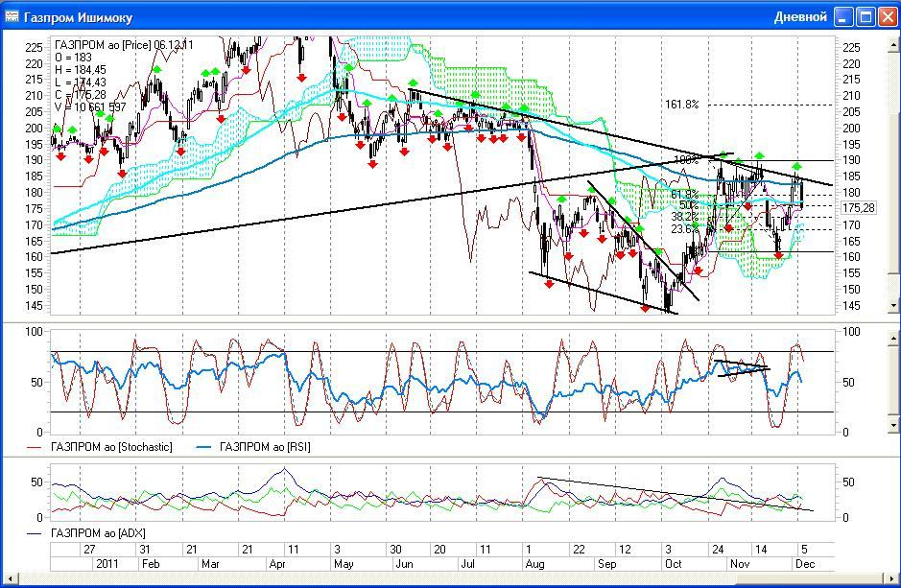Close the Газпром Ишимоку chart window

click(x=888, y=16)
